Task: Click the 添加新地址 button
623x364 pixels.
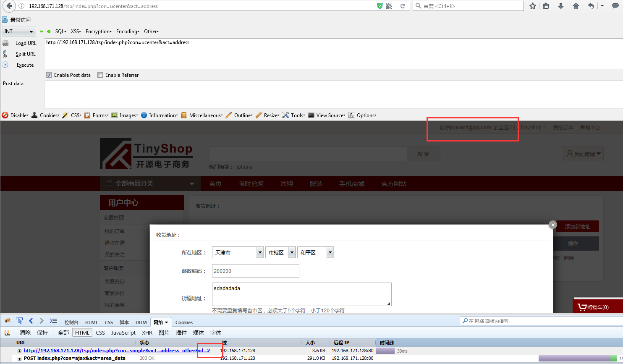Action: pos(578,227)
